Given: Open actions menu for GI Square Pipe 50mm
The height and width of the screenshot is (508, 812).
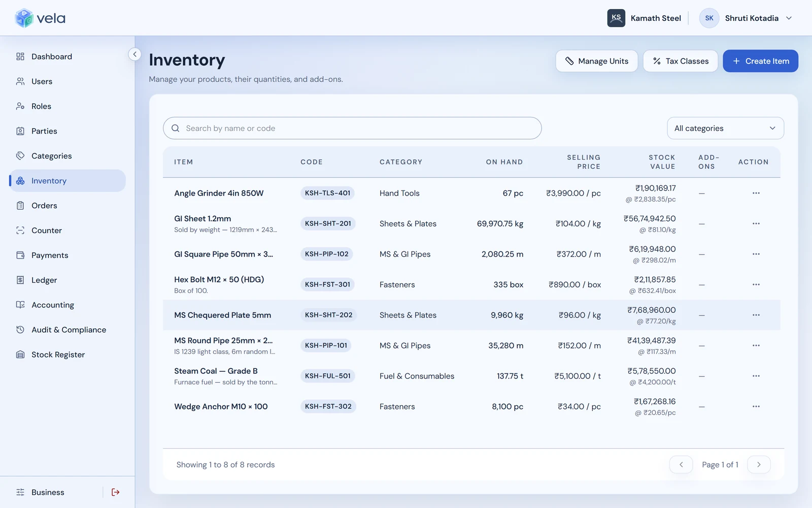Looking at the screenshot, I should click(x=756, y=254).
